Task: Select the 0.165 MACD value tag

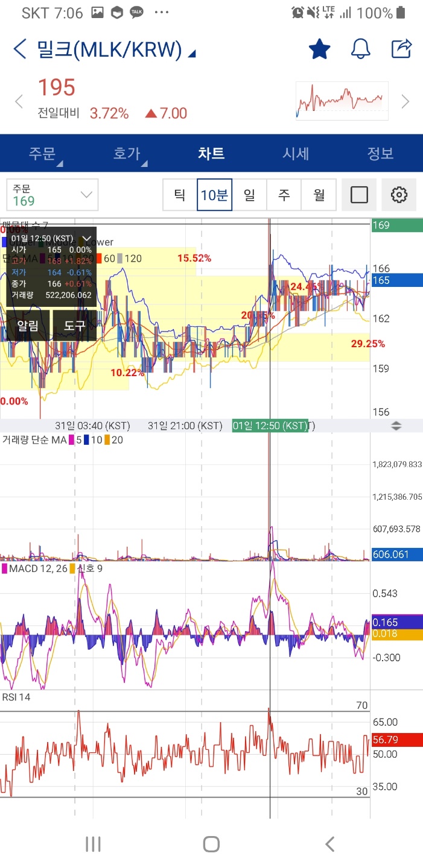Action: click(x=398, y=621)
